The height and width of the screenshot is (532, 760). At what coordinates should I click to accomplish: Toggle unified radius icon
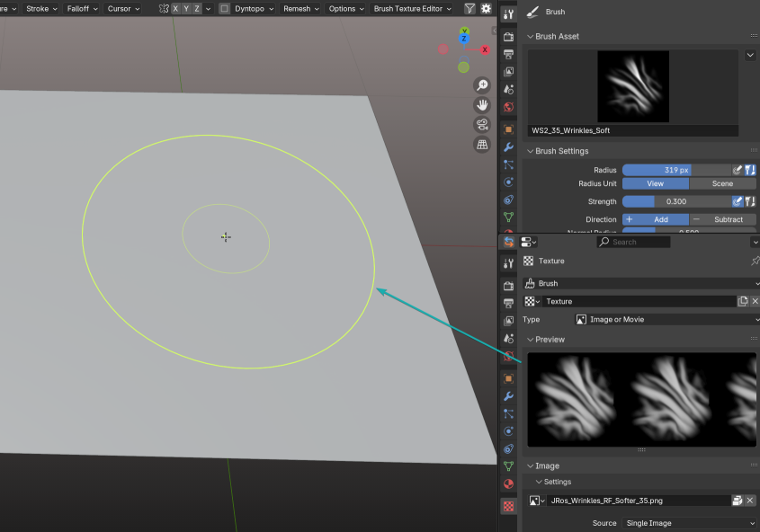[x=750, y=170]
